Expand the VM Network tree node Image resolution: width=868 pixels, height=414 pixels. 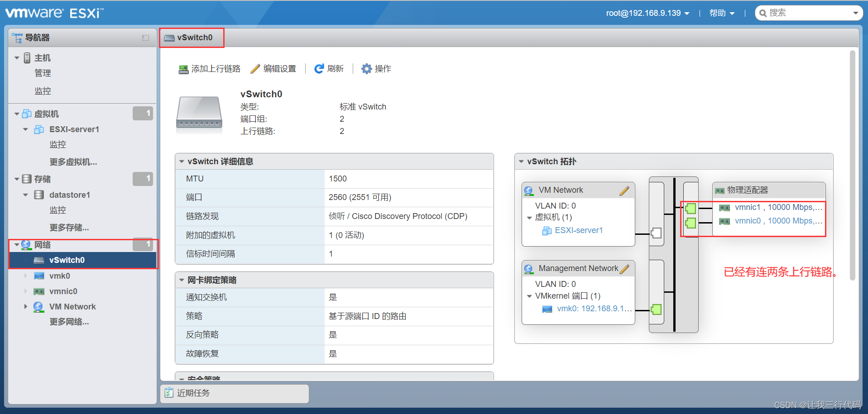pyautogui.click(x=25, y=307)
